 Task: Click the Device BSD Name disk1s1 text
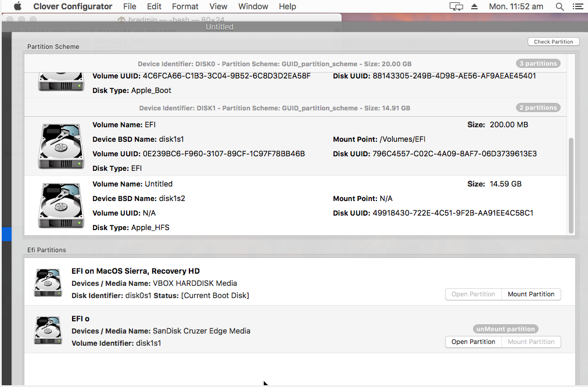click(138, 139)
